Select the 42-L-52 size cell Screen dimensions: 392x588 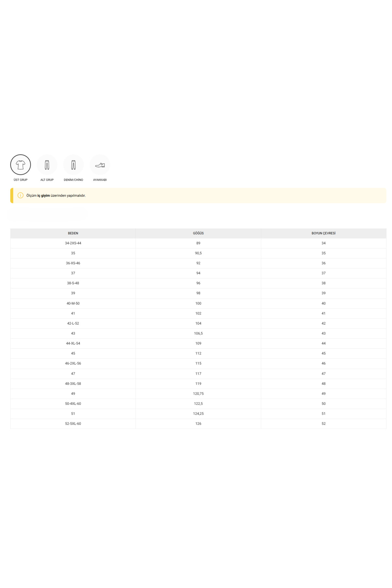point(73,323)
